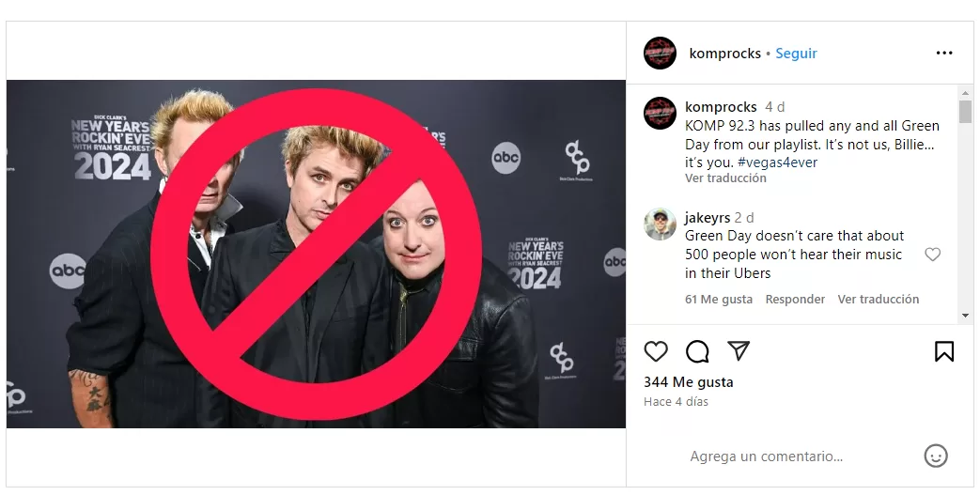The width and height of the screenshot is (980, 495).
Task: Follow komprocks with the Seguir button
Action: pyautogui.click(x=796, y=54)
